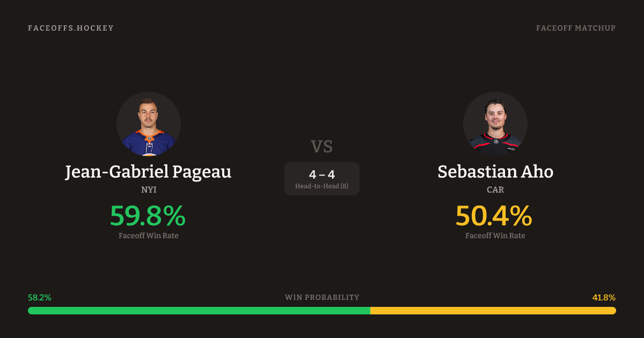The width and height of the screenshot is (644, 338).
Task: Click the FACEOFFS.HOCKEY site logo
Action: (71, 28)
